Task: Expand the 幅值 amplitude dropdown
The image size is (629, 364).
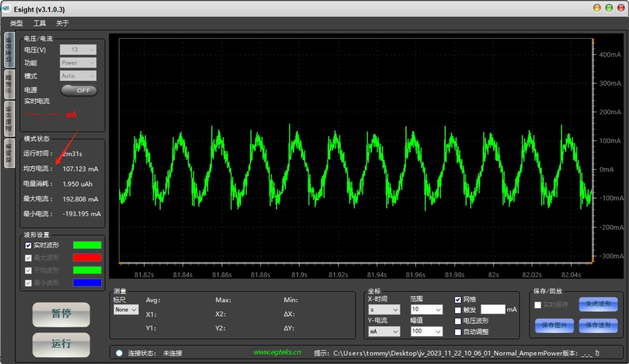Action: coord(426,331)
